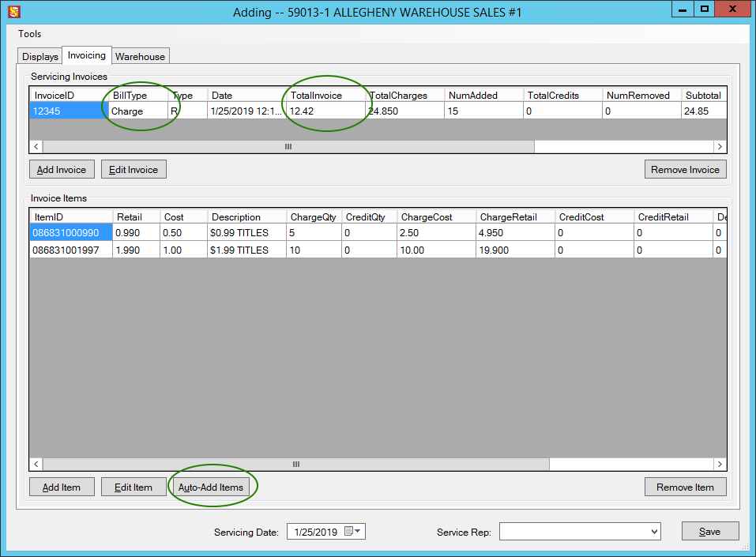
Task: Click the Remove Item button
Action: [685, 487]
